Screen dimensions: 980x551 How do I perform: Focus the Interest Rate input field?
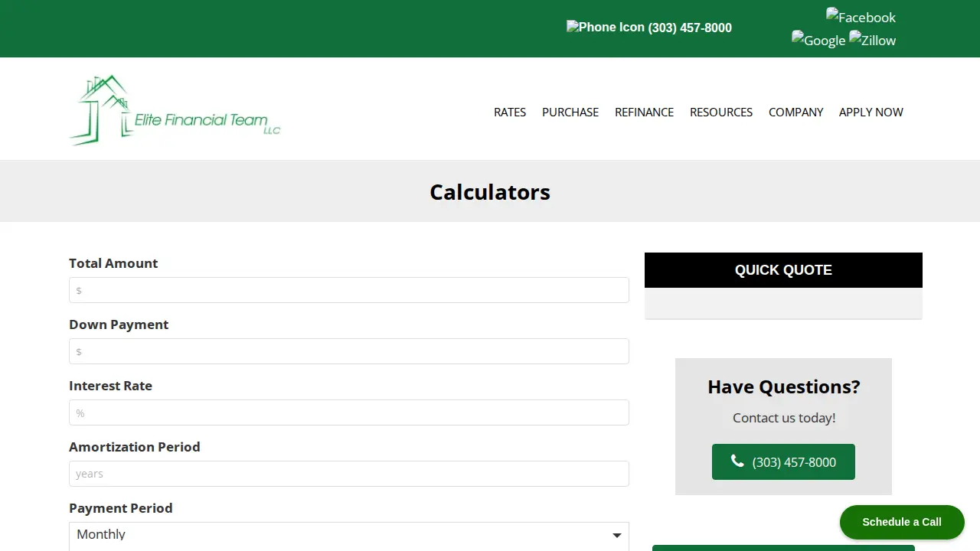[349, 412]
